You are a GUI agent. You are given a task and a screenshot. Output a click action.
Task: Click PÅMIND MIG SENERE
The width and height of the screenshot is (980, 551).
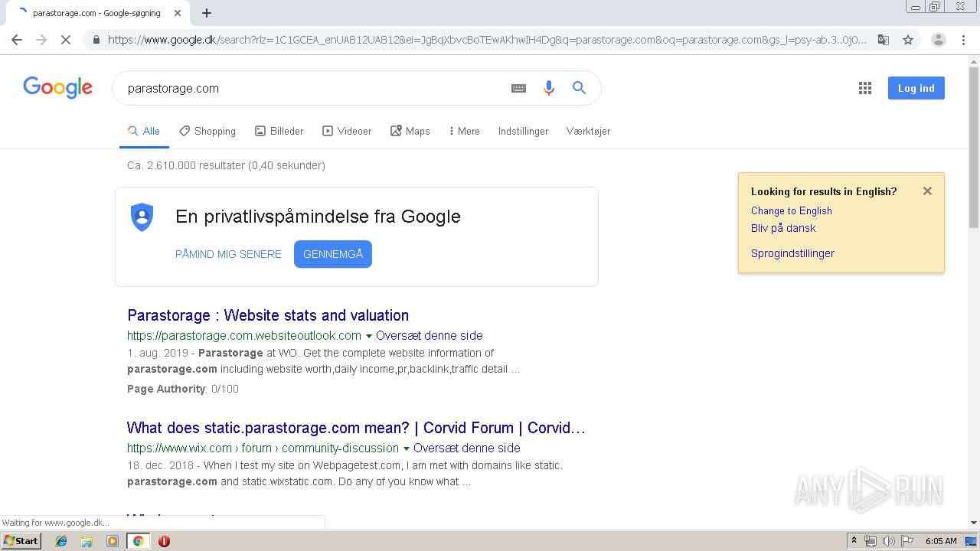[228, 254]
